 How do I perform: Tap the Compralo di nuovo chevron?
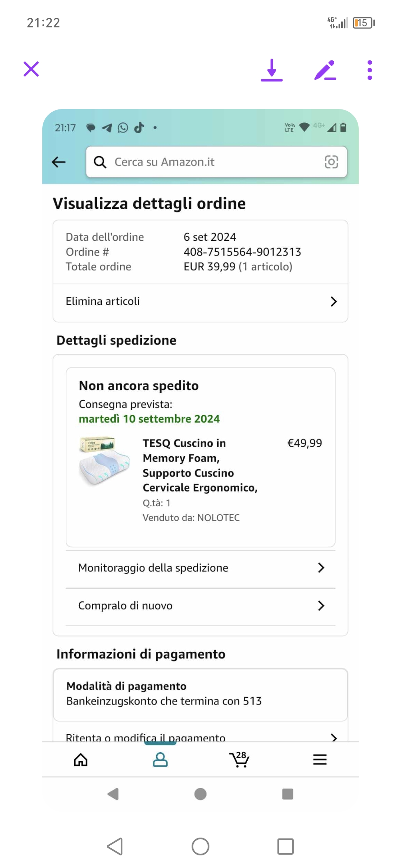pos(321,606)
